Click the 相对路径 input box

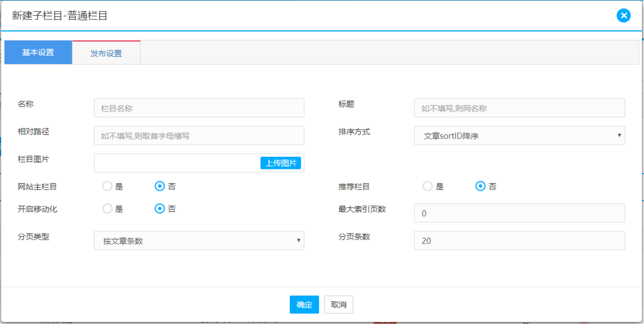click(199, 135)
